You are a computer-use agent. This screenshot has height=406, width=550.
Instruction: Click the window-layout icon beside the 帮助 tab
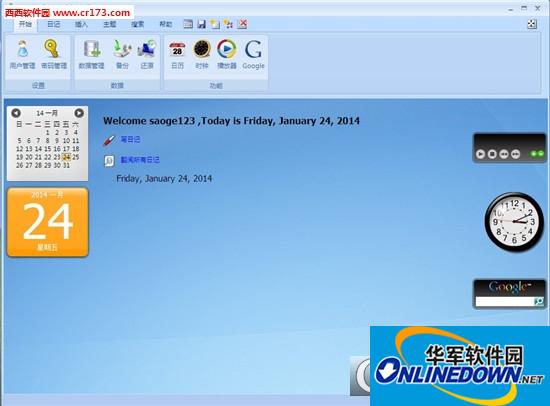[x=188, y=24]
